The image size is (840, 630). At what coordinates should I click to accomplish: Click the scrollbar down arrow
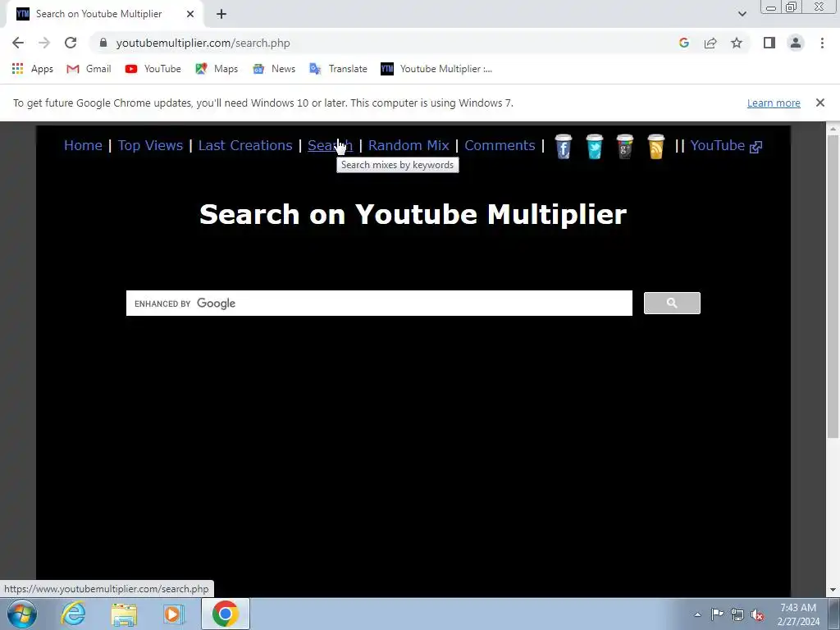pos(833,591)
